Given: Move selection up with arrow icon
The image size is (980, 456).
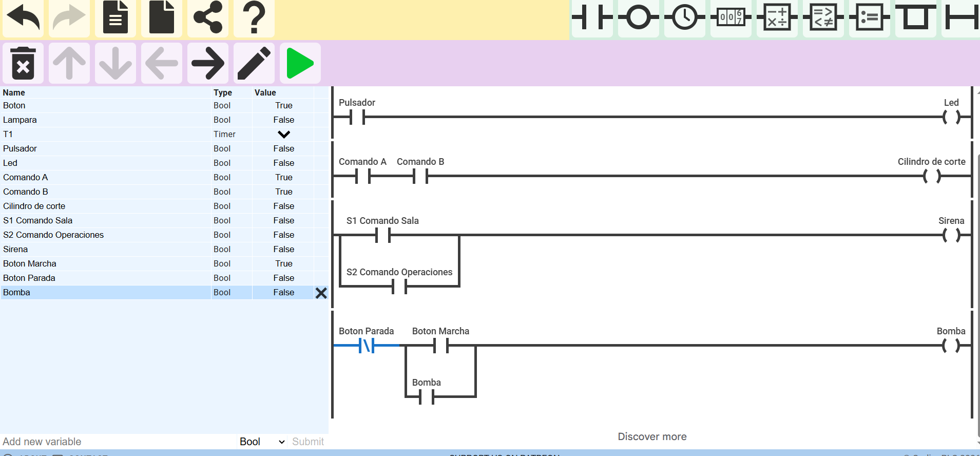Looking at the screenshot, I should tap(69, 63).
